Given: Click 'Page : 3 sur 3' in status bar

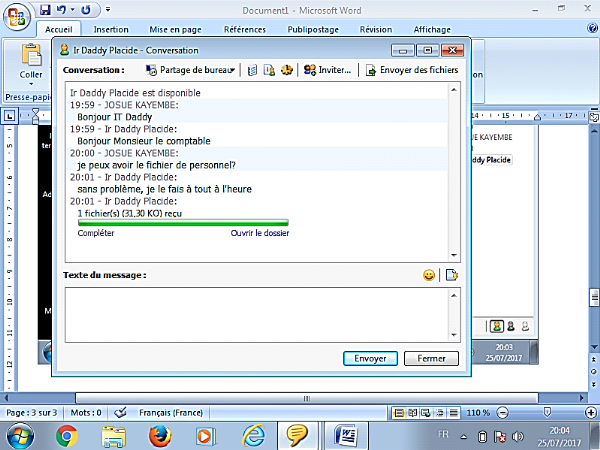Looking at the screenshot, I should [31, 413].
